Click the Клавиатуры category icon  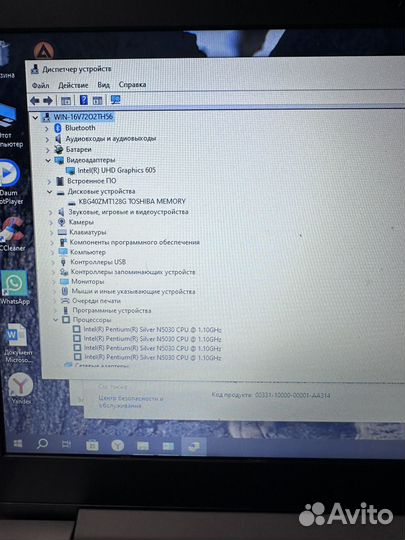point(62,232)
